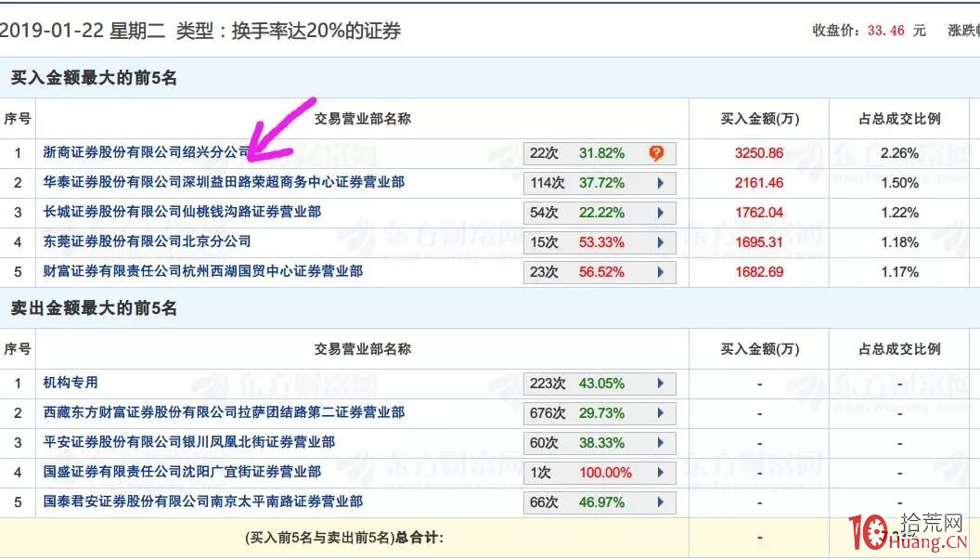Expand the arrow in the 东莞证券 北京分公司 row
The height and width of the screenshot is (560, 980).
661,242
